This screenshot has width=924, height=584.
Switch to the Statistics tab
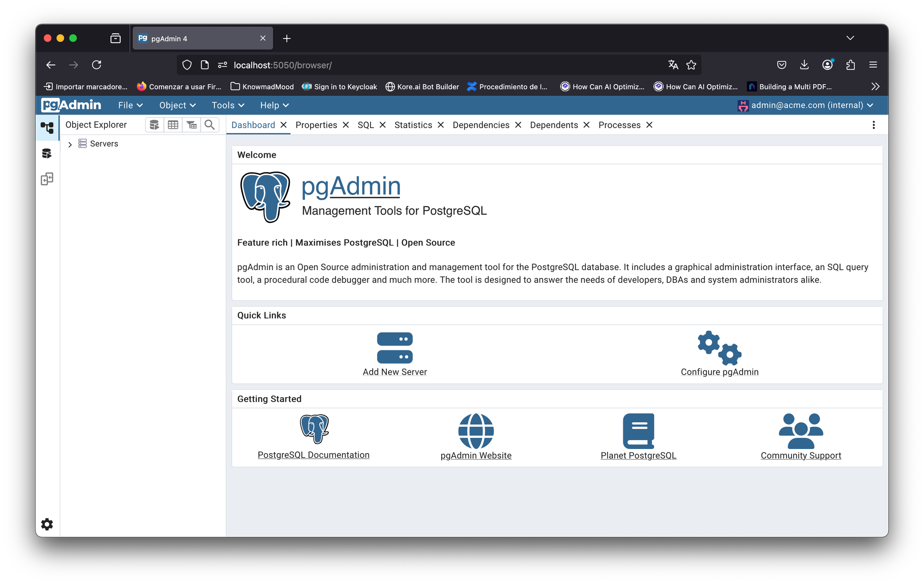[x=413, y=125]
